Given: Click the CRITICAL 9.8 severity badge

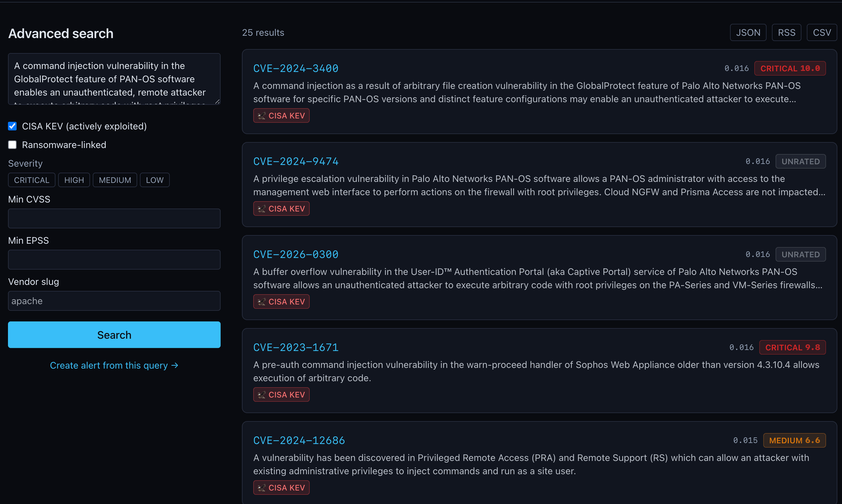Looking at the screenshot, I should [x=793, y=348].
